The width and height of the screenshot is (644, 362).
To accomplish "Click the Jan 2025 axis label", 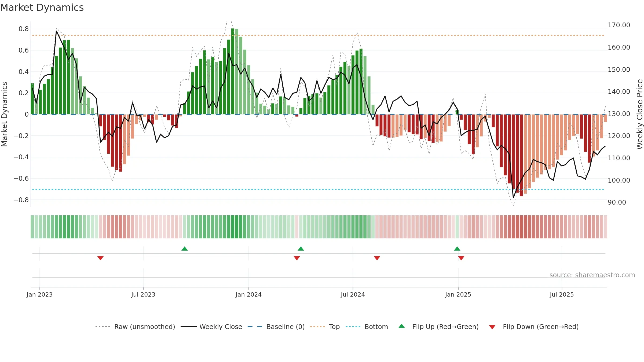I will point(458,294).
